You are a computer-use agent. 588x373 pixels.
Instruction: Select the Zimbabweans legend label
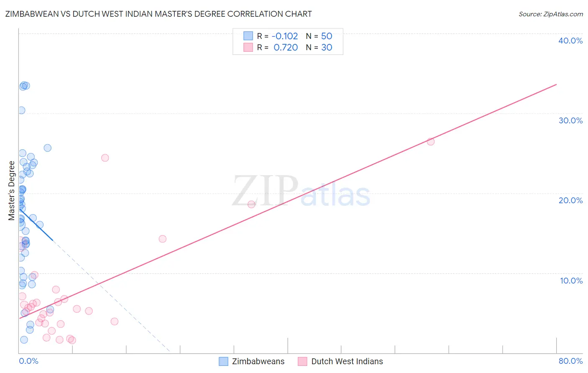coord(258,361)
